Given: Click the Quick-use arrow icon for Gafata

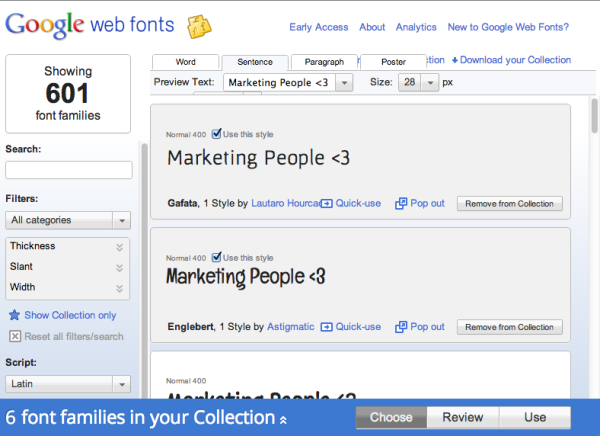Looking at the screenshot, I should coord(326,203).
